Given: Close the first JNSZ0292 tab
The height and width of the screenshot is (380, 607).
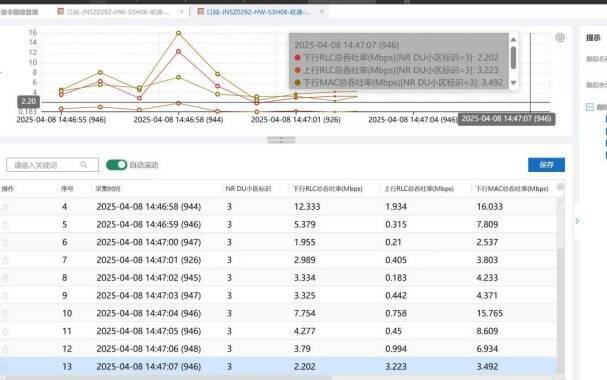Looking at the screenshot, I should [181, 12].
